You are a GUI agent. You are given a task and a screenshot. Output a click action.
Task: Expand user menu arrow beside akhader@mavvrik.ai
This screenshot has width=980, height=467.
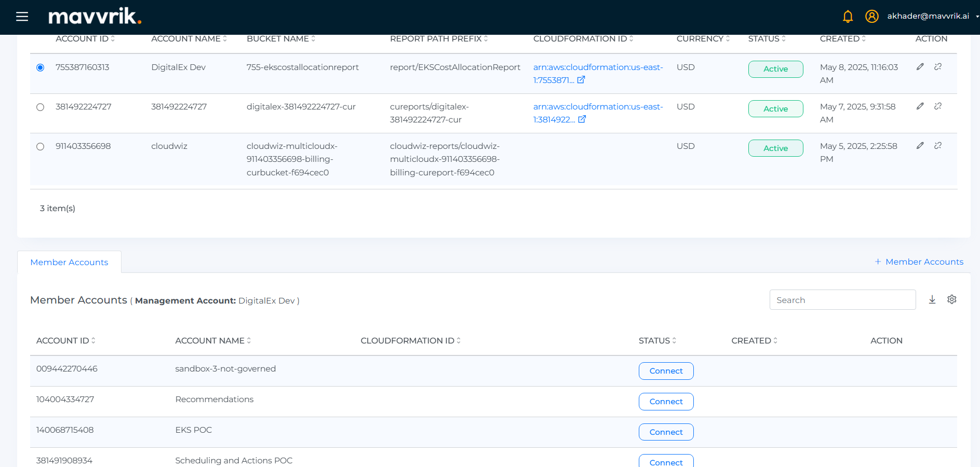click(x=977, y=17)
